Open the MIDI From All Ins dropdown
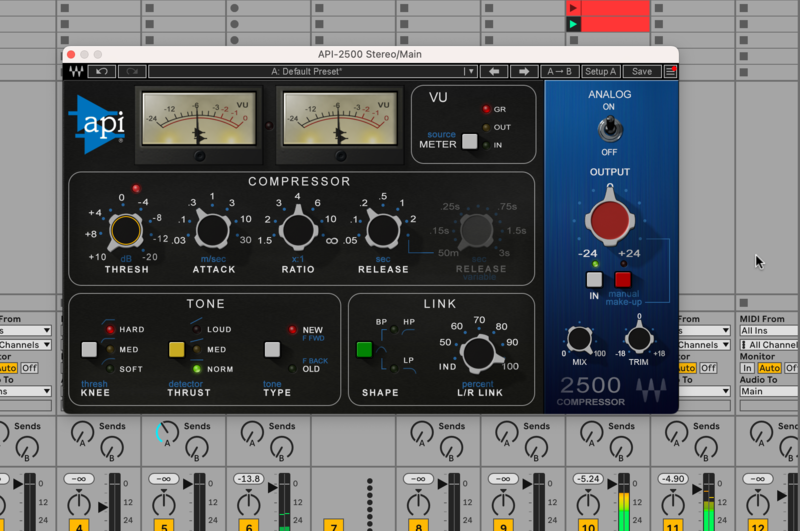 click(768, 330)
